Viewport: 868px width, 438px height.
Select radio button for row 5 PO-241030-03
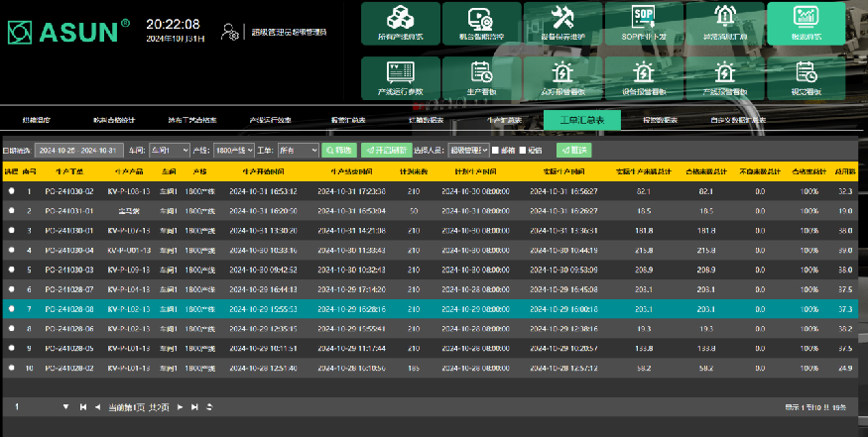coord(12,270)
